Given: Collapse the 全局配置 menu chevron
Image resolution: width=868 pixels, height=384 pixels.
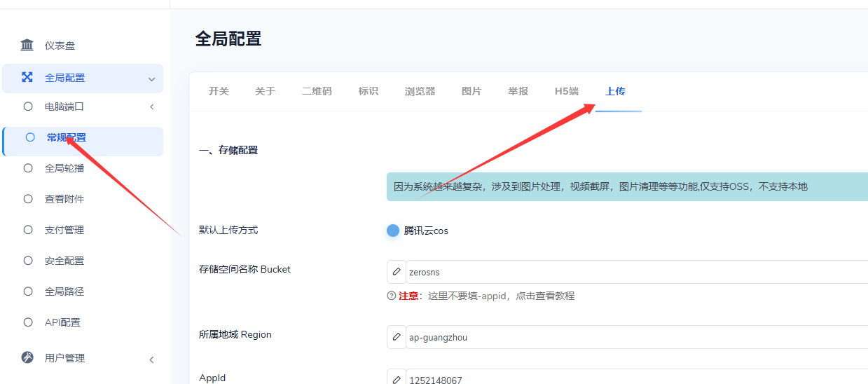Looking at the screenshot, I should click(151, 79).
